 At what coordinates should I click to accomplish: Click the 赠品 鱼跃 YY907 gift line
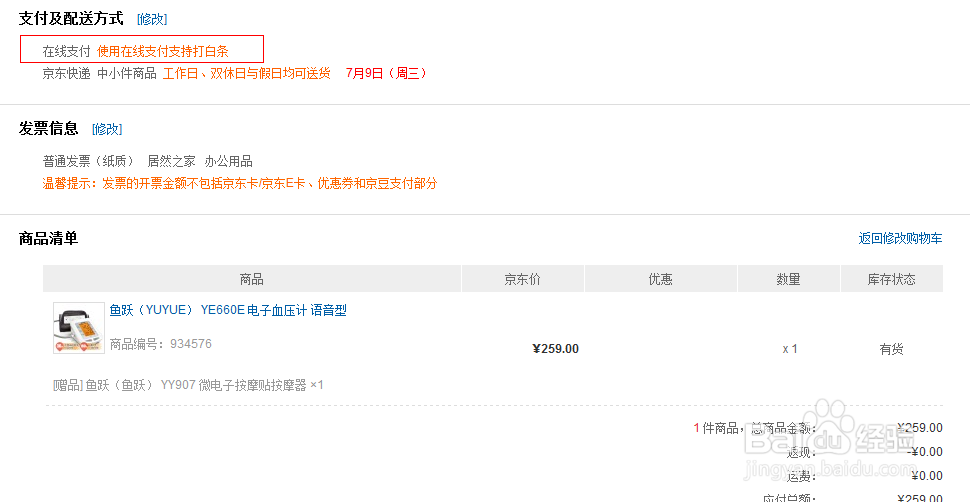coord(188,385)
